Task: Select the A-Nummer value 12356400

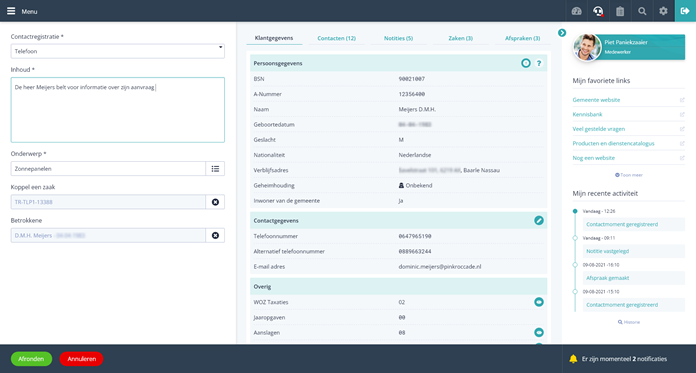Action: tap(411, 94)
